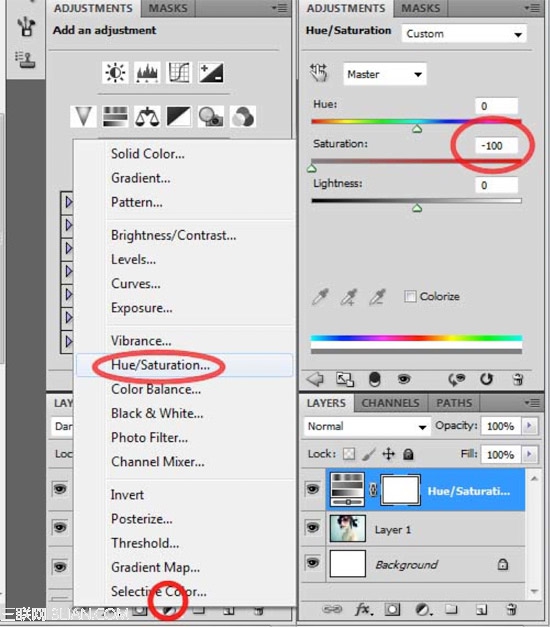
Task: Choose Hue/Saturation... from the menu
Action: tap(160, 365)
